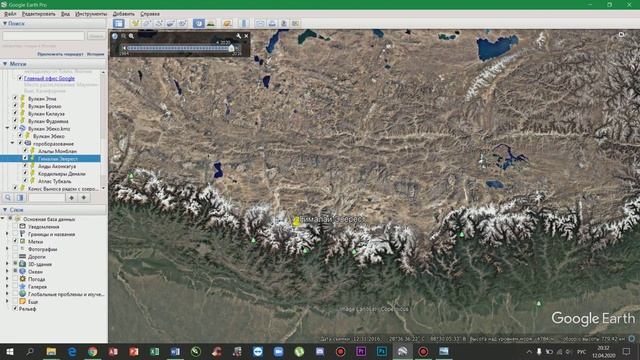Click the zoom out magnifier on time slider

point(124,36)
